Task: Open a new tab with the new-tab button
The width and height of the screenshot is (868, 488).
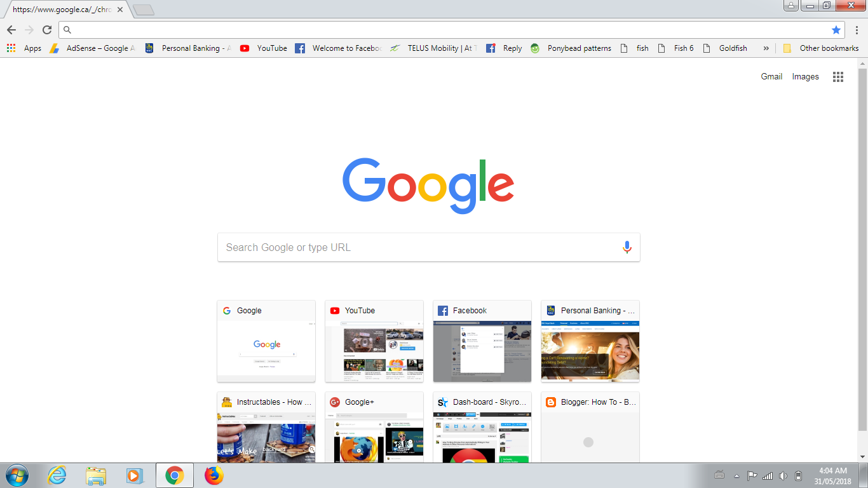Action: click(x=144, y=10)
